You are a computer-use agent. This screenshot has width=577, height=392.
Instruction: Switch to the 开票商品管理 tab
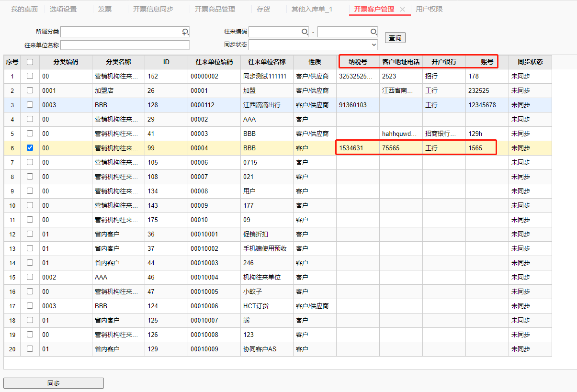[x=215, y=9]
